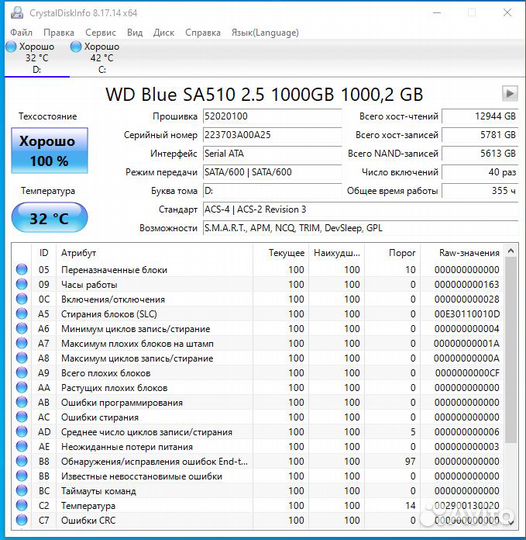Open the Справка menu
The height and width of the screenshot is (540, 526).
click(x=203, y=32)
